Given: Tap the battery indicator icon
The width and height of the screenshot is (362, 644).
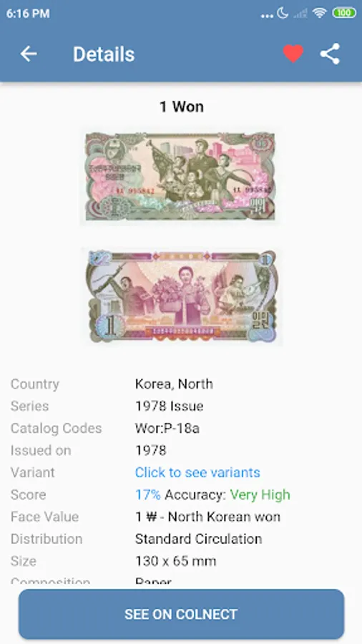Looking at the screenshot, I should [x=344, y=13].
